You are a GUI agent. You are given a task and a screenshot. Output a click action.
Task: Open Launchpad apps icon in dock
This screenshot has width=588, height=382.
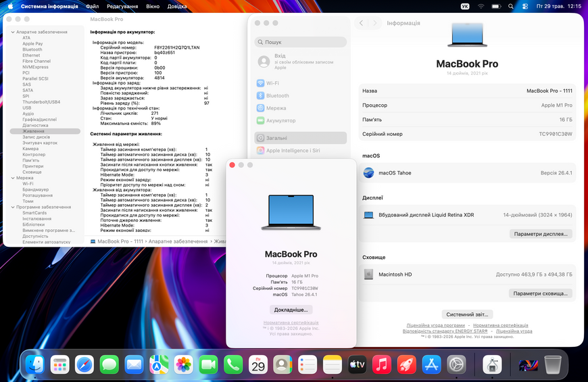60,364
